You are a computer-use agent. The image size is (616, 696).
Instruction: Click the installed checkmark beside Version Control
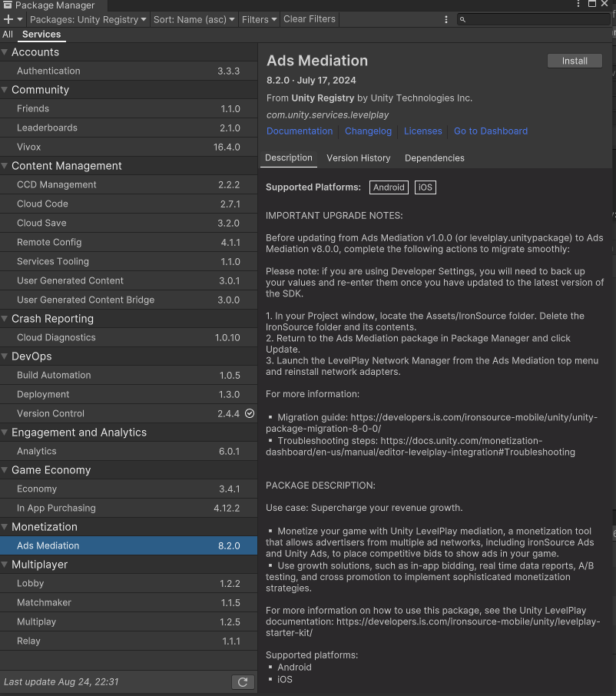(250, 413)
